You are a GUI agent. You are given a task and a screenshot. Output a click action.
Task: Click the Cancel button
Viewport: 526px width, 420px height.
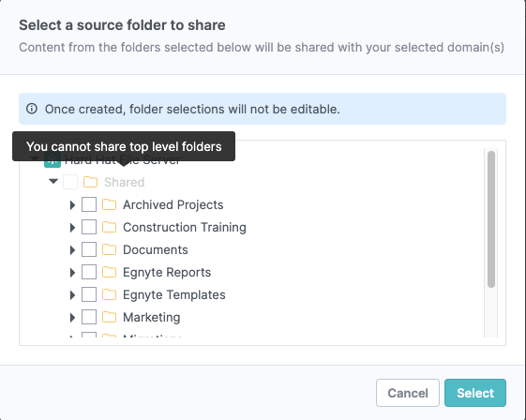[408, 393]
